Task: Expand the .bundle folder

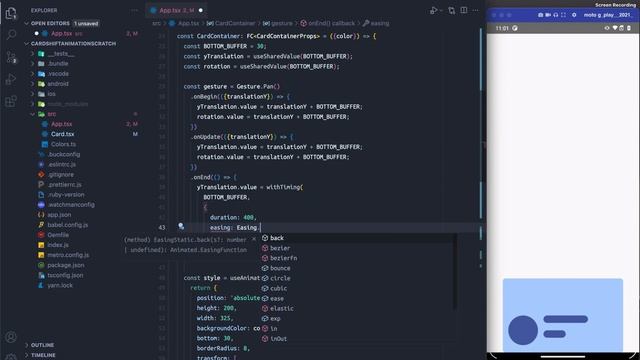Action: pos(33,64)
